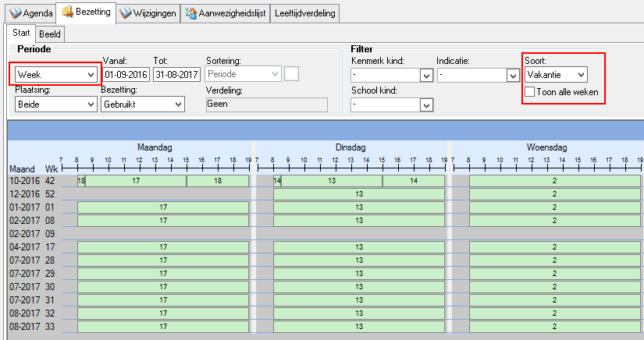Select the Leeftijdverdeling tab
Image resolution: width=644 pixels, height=340 pixels.
click(304, 13)
